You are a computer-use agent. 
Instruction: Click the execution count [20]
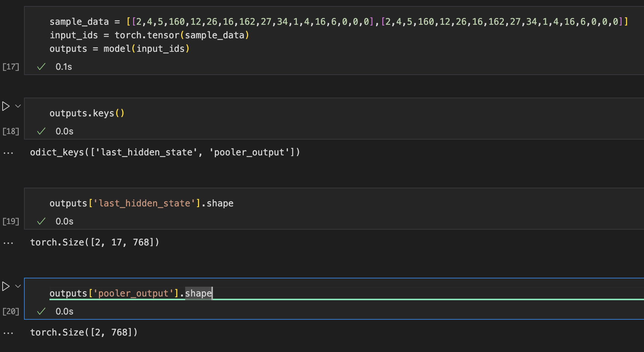coord(10,311)
